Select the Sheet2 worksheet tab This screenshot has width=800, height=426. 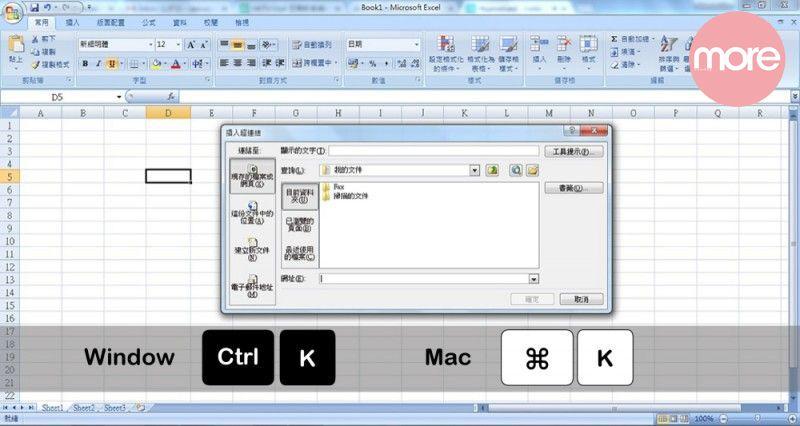[84, 408]
